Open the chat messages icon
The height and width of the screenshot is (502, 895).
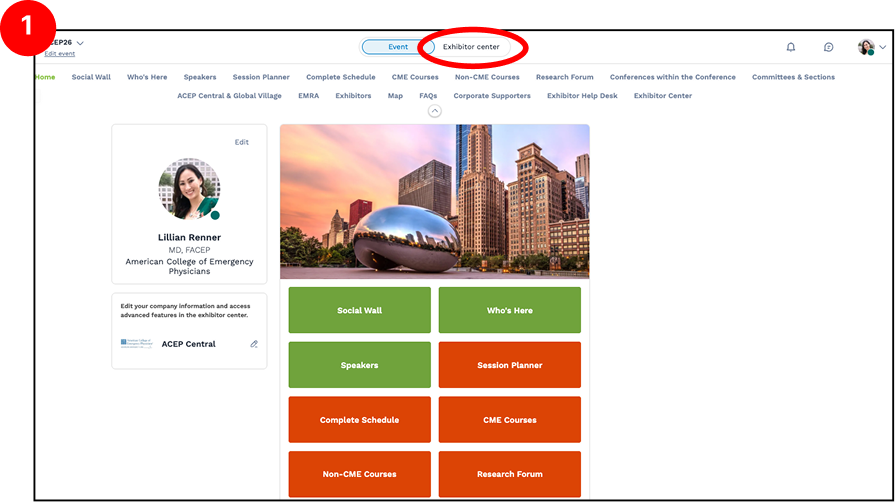pyautogui.click(x=828, y=47)
